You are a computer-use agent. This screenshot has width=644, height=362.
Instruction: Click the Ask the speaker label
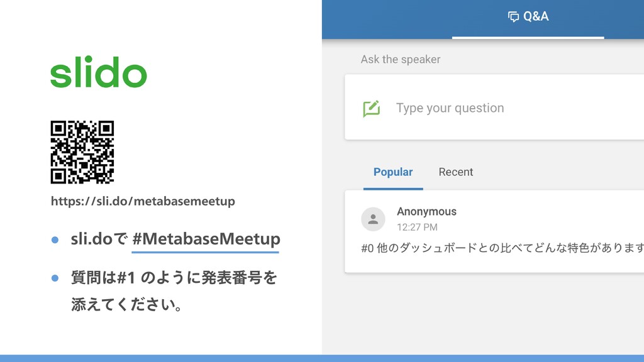[401, 60]
